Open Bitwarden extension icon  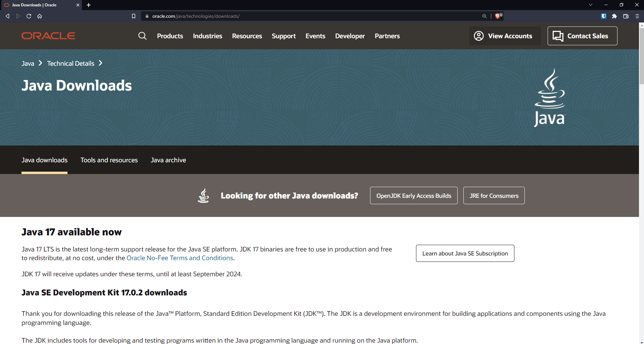[604, 16]
